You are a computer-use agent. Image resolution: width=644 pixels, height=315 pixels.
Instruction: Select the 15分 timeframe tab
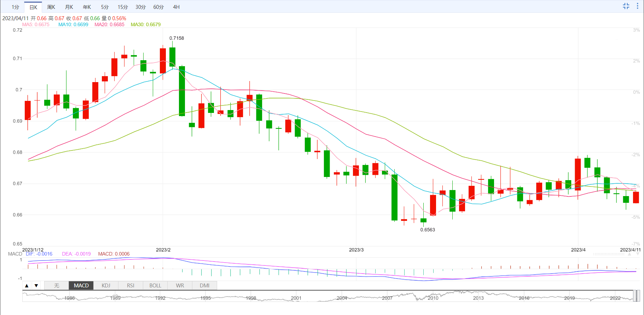[123, 7]
